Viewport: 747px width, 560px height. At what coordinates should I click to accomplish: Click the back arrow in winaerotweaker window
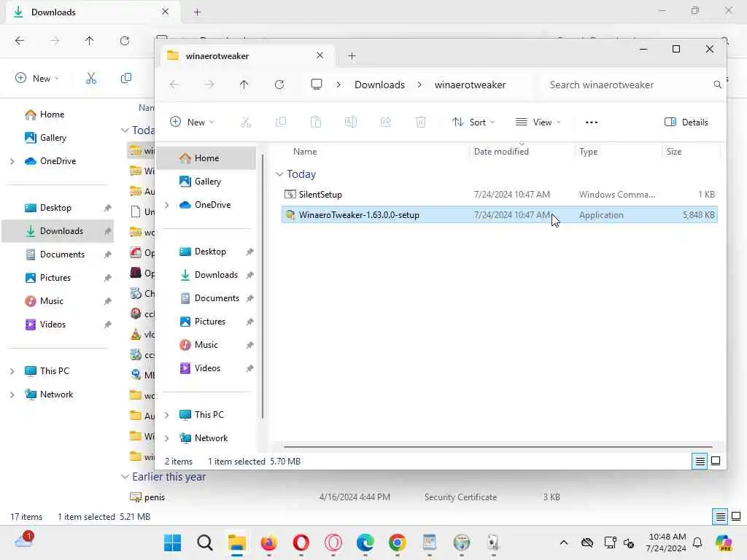click(x=174, y=85)
